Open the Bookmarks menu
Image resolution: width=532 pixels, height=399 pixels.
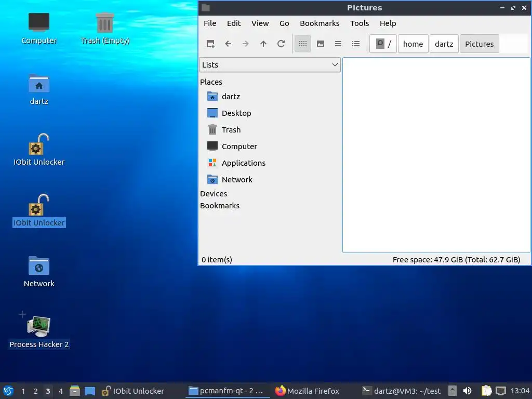pos(320,23)
